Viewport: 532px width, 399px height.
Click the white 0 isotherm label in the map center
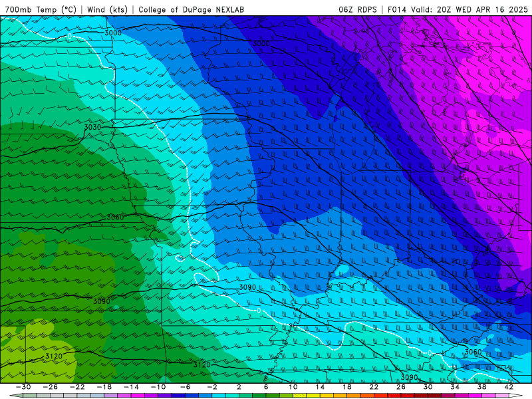click(x=259, y=311)
